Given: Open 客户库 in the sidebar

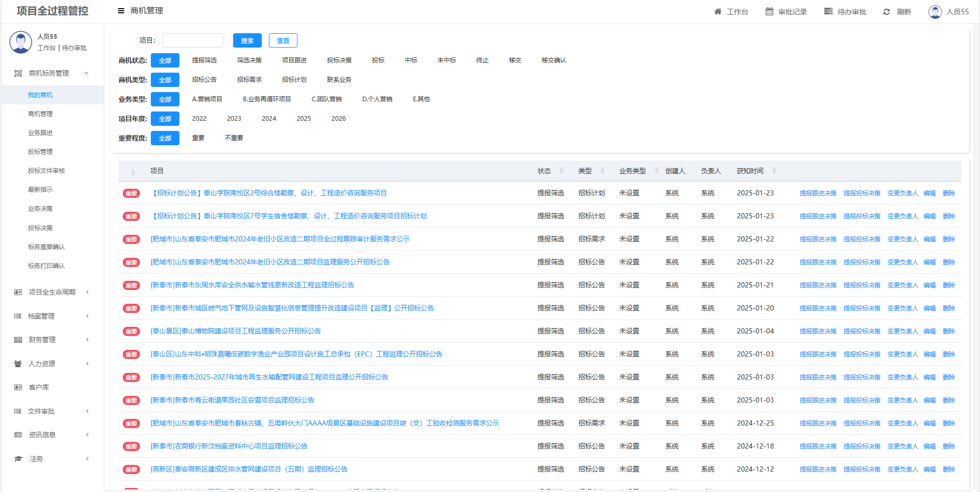Looking at the screenshot, I should 39,387.
